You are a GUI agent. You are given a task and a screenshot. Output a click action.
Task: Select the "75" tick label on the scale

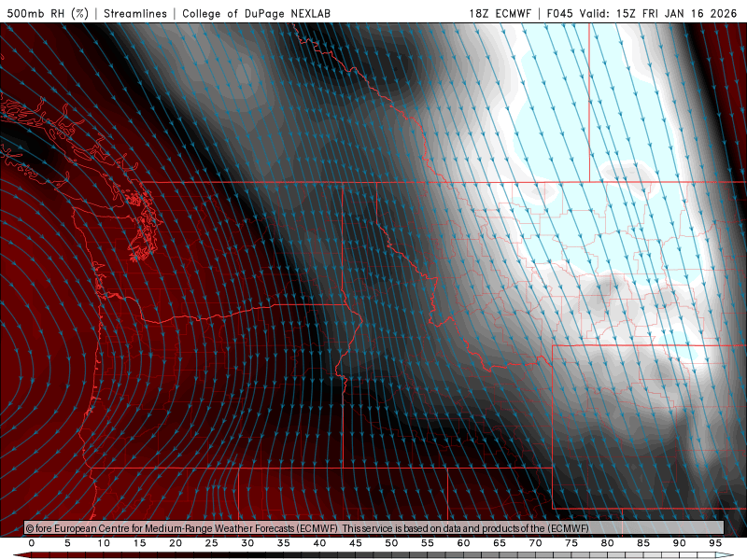click(571, 543)
